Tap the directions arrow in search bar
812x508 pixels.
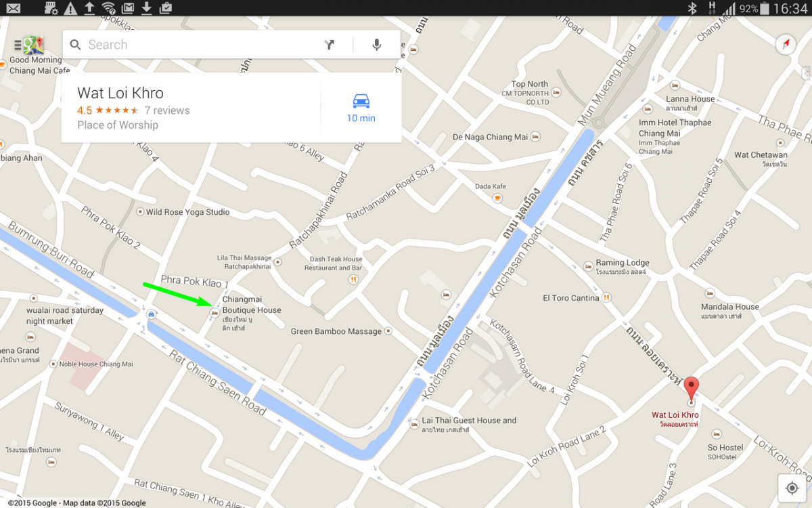330,45
